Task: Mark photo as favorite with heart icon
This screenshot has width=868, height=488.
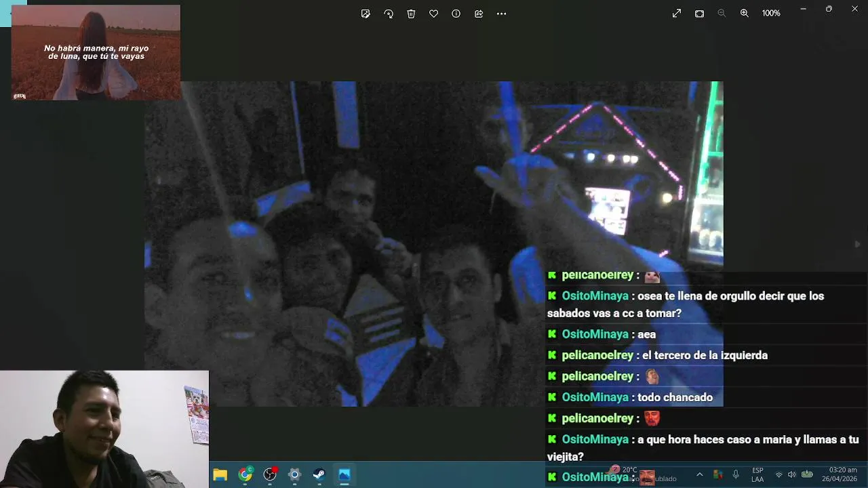Action: click(x=433, y=14)
